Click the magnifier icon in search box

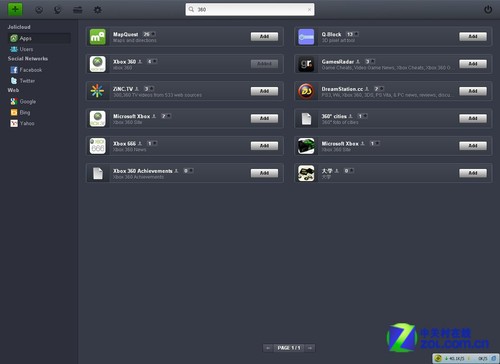[x=191, y=10]
